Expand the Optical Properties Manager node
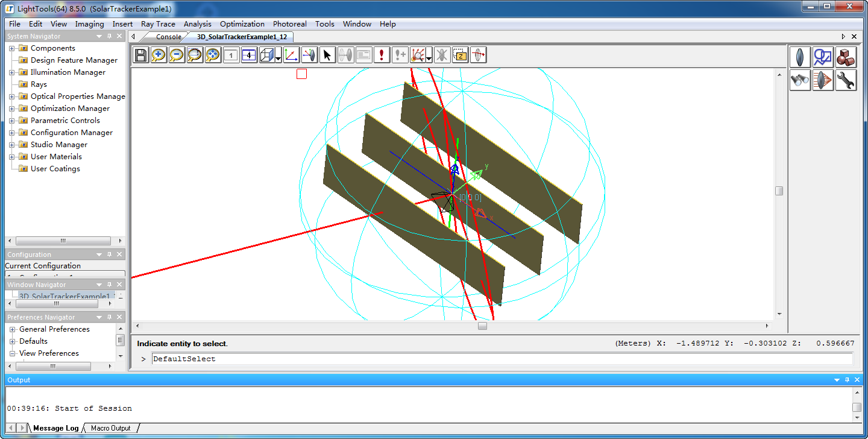Viewport: 868px width, 439px height. pos(13,96)
